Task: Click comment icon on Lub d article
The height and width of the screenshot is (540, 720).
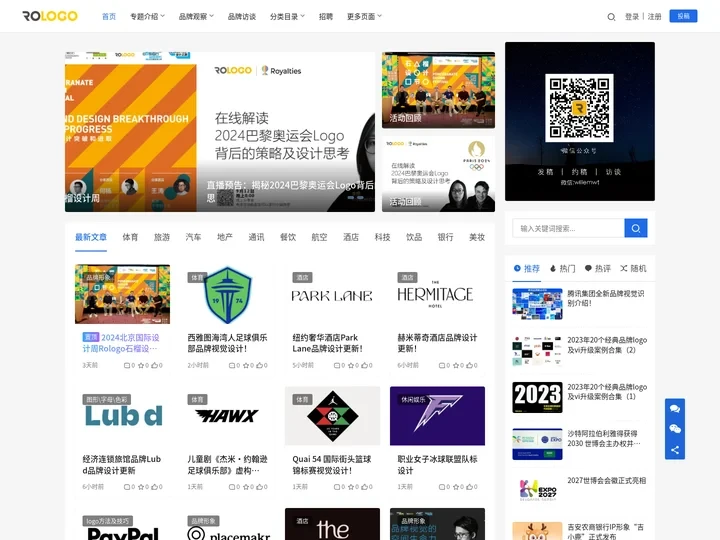Action: [x=127, y=487]
